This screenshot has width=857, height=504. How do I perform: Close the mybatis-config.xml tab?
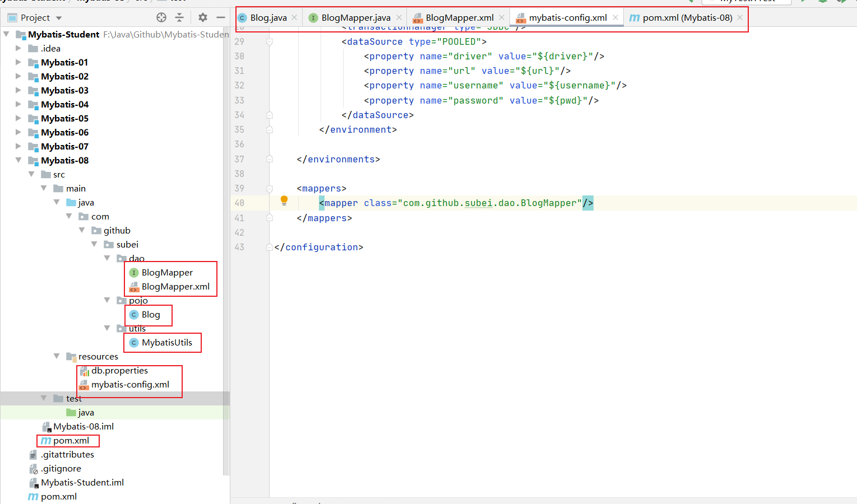[x=615, y=17]
